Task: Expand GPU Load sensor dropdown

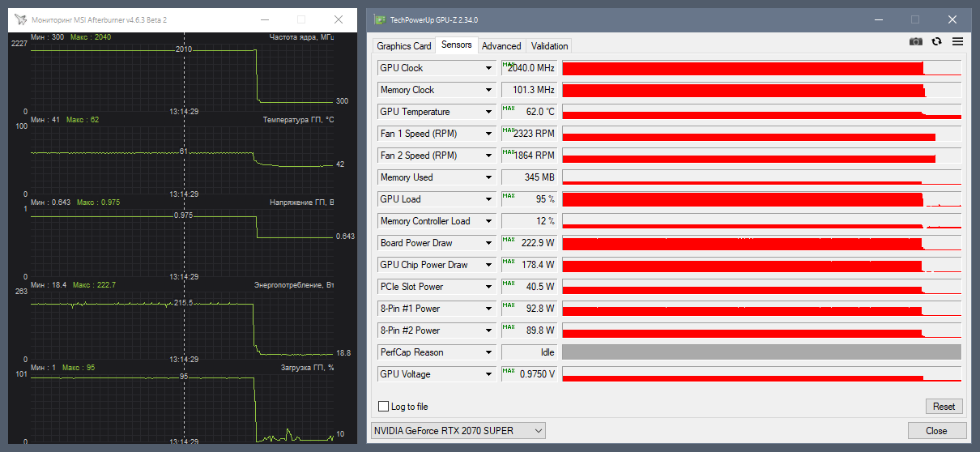Action: coord(488,199)
